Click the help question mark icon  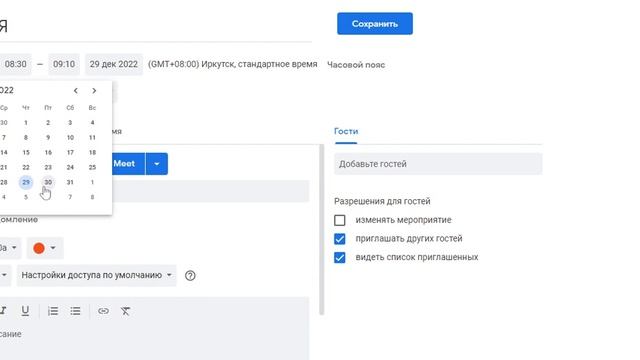tap(190, 276)
